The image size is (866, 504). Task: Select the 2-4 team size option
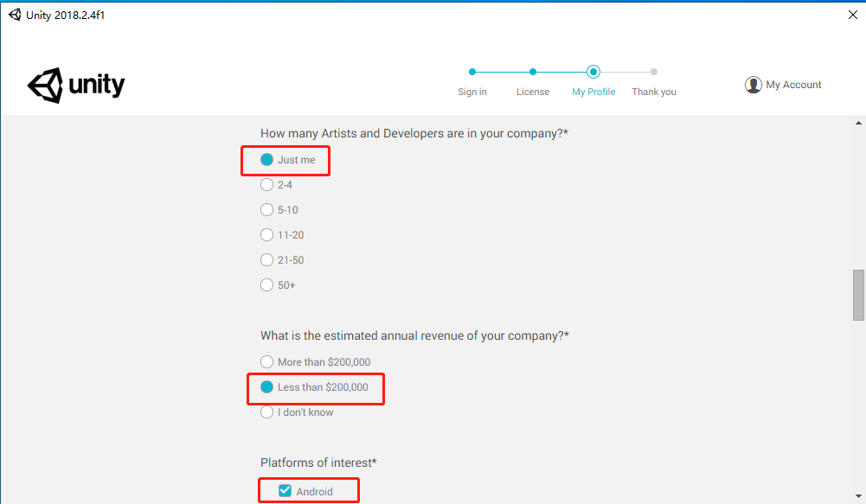coord(266,184)
